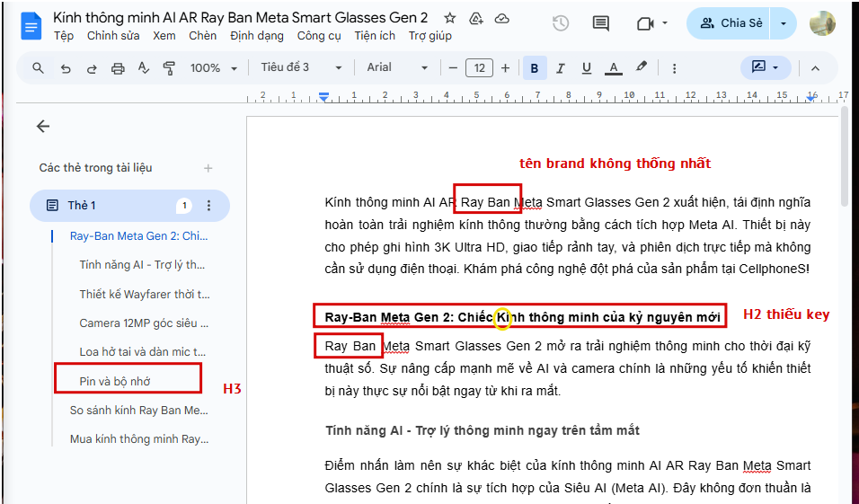Click the Chia sẻ share button
859x504 pixels.
[730, 23]
